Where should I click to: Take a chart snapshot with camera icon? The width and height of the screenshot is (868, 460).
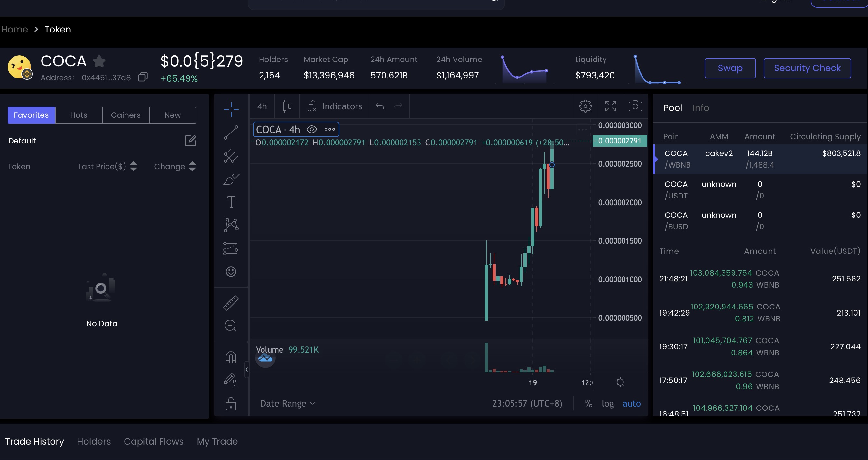pos(635,106)
